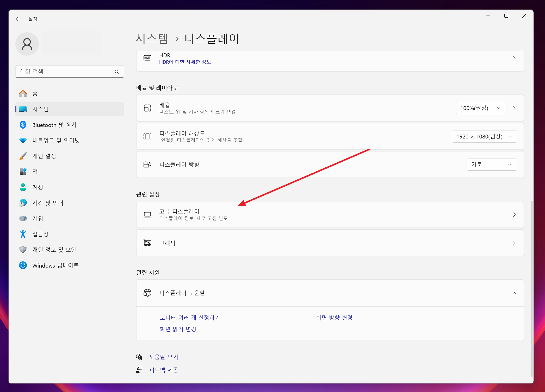Select 개인 정보 및 보안 in the sidebar
Screen dimensions: 545x392
pyautogui.click(x=54, y=250)
